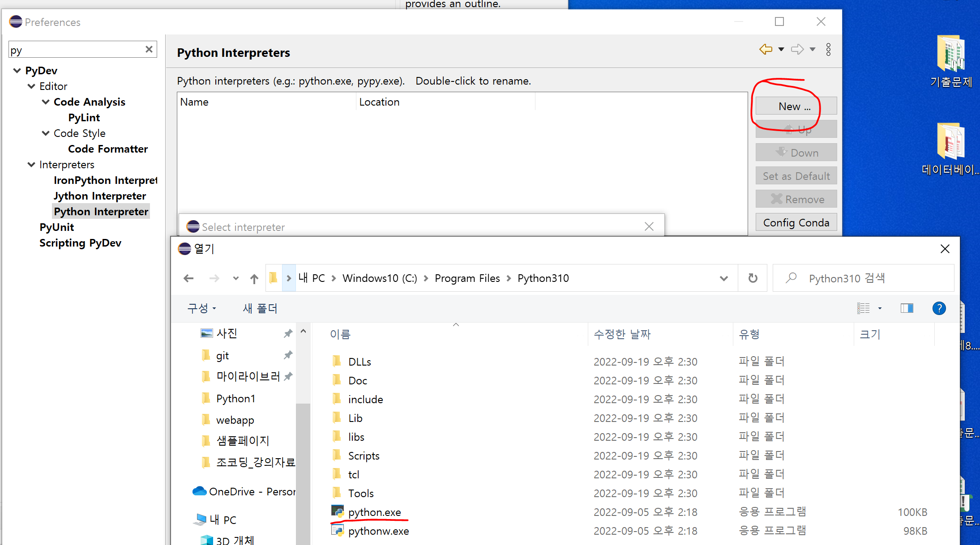Select the Jython Interpreter tree item
The image size is (980, 545).
(x=100, y=196)
